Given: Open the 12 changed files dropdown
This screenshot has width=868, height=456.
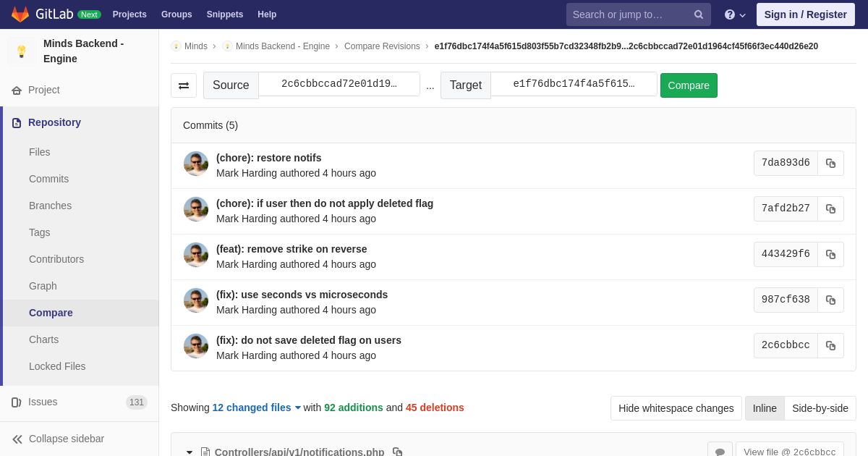Looking at the screenshot, I should point(256,408).
